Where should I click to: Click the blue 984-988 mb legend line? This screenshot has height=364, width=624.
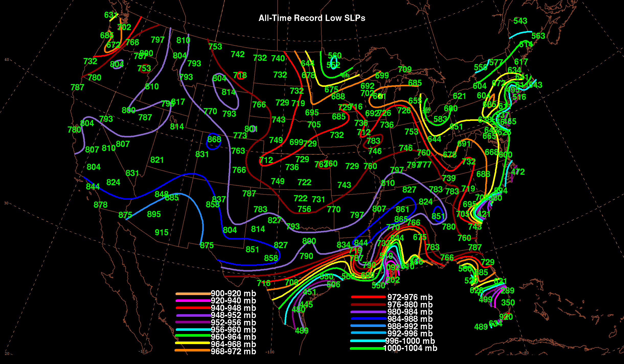pyautogui.click(x=368, y=319)
